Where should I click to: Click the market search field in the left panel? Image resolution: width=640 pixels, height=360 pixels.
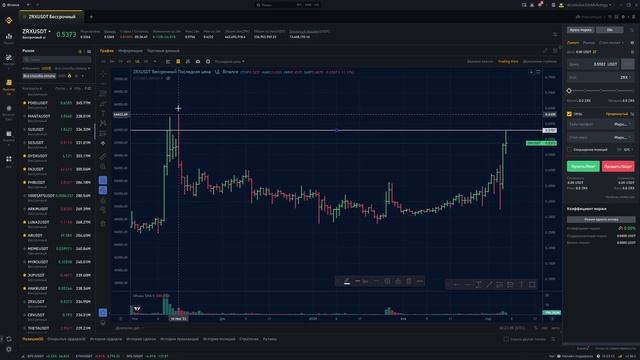click(x=57, y=60)
